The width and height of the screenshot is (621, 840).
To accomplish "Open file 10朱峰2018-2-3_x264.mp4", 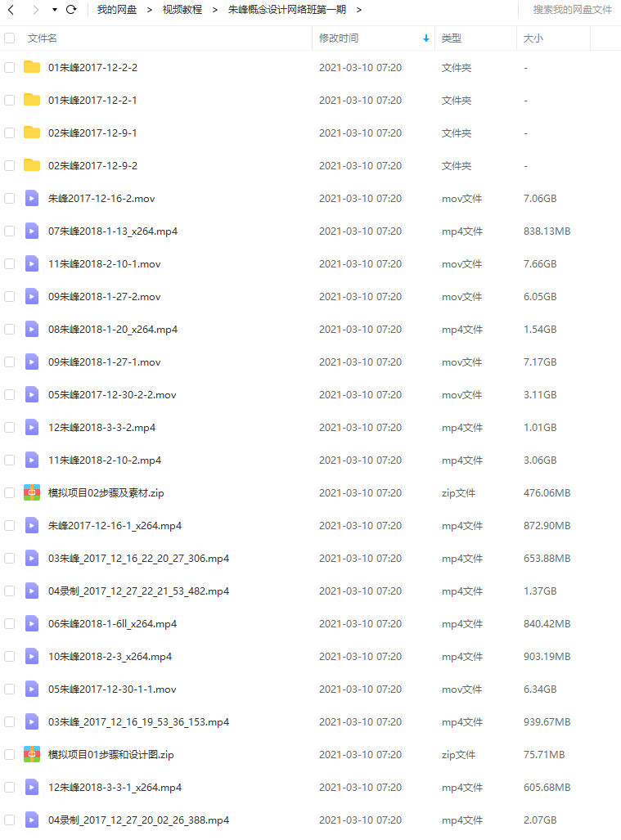I will click(x=110, y=656).
